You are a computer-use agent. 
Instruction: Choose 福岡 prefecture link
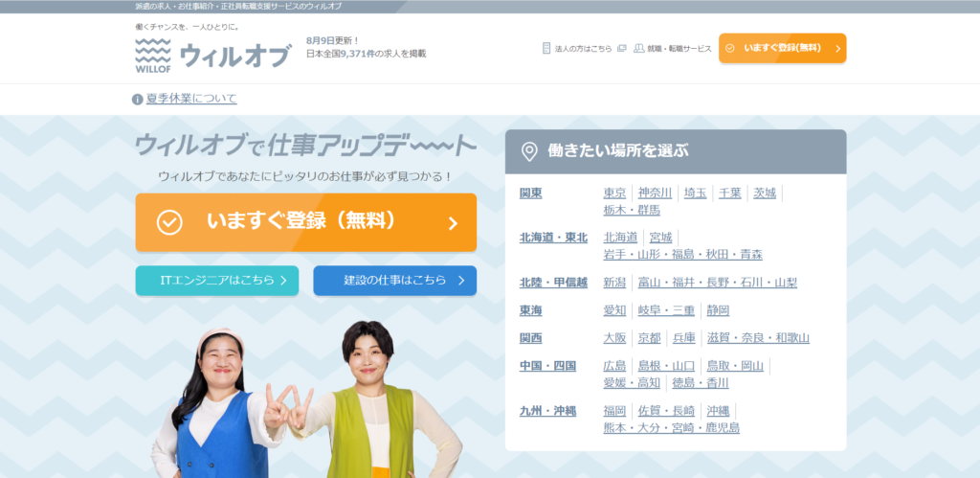coord(614,411)
